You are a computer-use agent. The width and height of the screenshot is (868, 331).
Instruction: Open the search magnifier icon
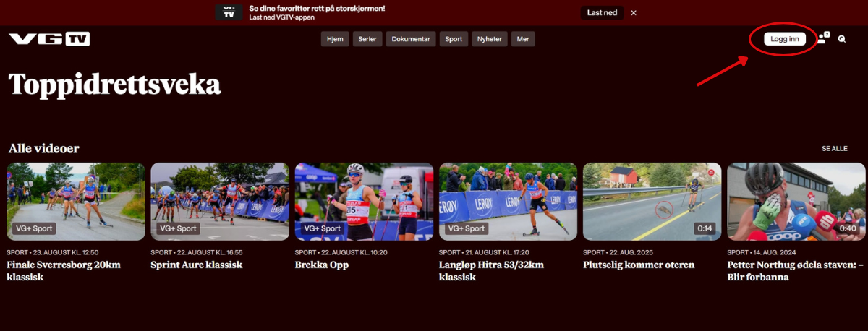click(x=842, y=39)
